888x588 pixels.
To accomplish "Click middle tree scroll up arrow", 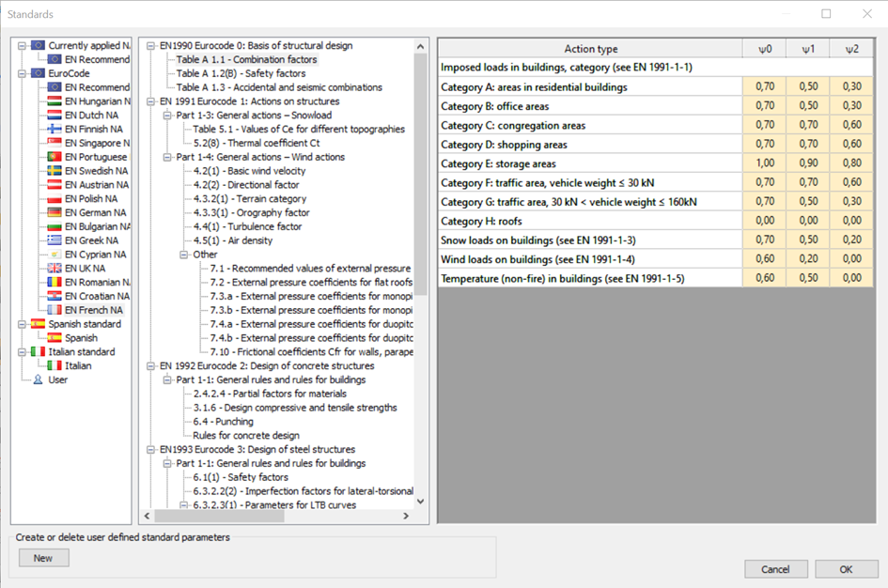I will [420, 46].
